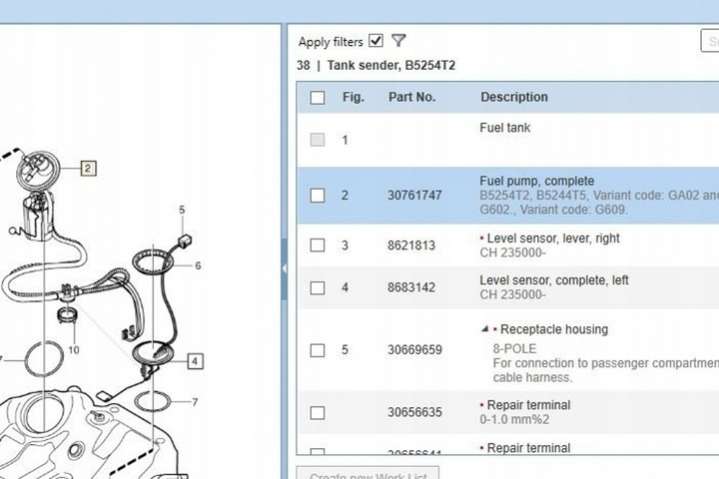Tick the select-all checkbox in table header
Image resolution: width=719 pixels, height=479 pixels.
(317, 98)
